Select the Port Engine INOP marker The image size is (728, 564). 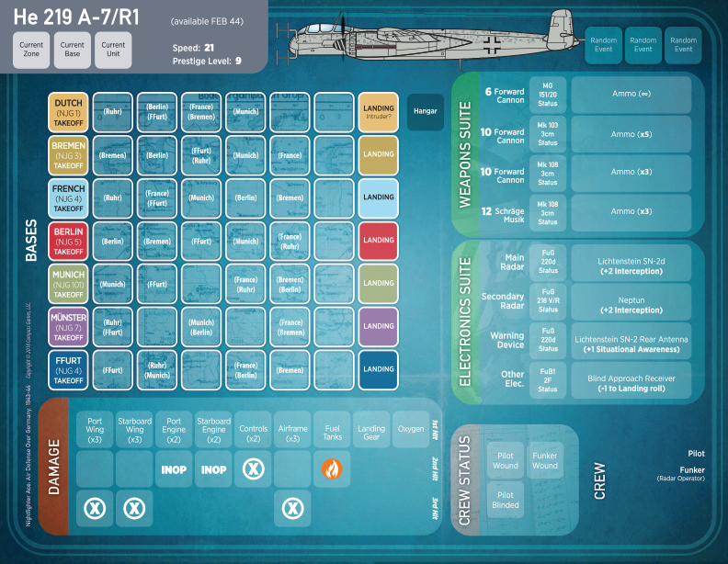[174, 469]
